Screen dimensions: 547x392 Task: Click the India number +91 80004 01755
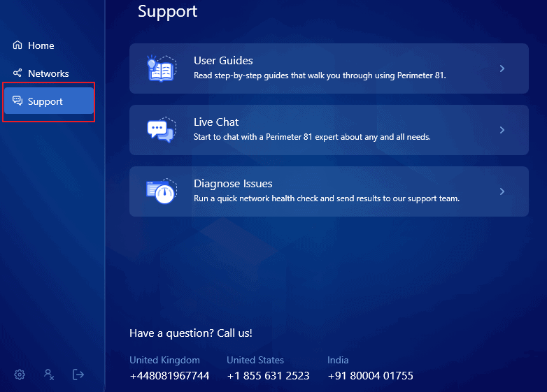(370, 376)
